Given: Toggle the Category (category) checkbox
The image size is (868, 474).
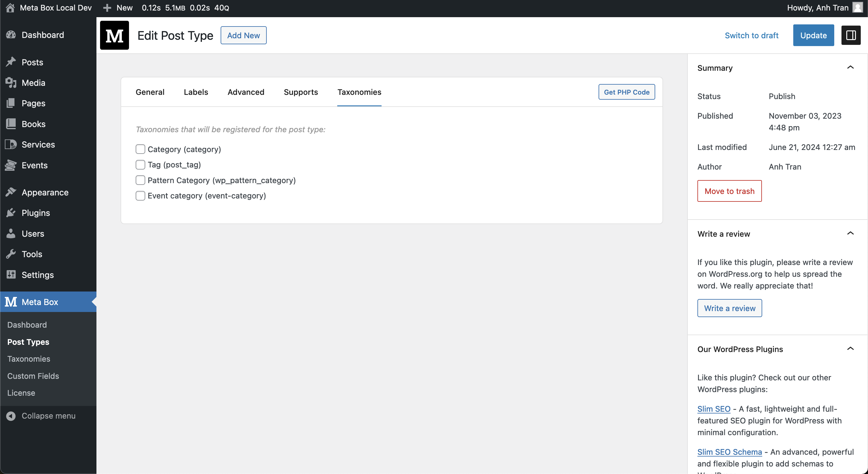Looking at the screenshot, I should click(140, 149).
